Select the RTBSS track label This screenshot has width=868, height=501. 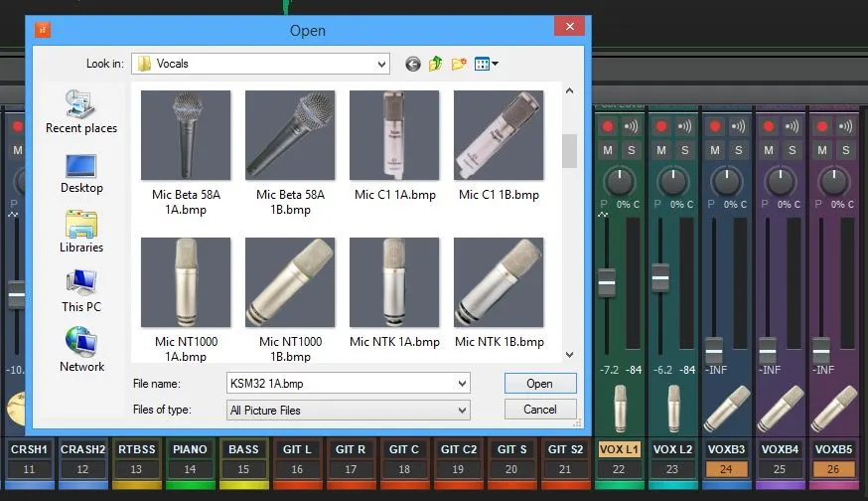[137, 449]
